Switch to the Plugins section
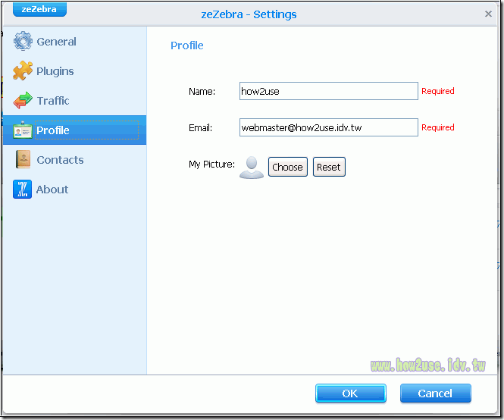Image resolution: width=504 pixels, height=420 pixels. 55,71
